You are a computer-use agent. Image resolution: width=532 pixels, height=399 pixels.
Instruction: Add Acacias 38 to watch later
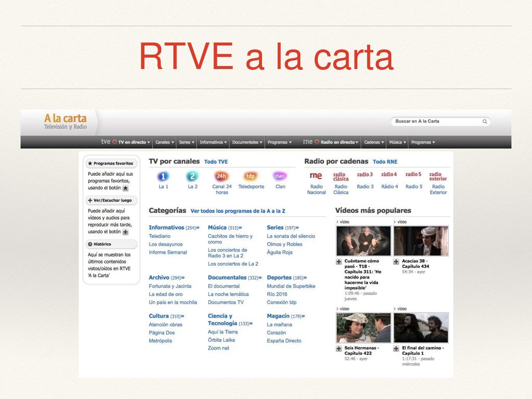(396, 262)
